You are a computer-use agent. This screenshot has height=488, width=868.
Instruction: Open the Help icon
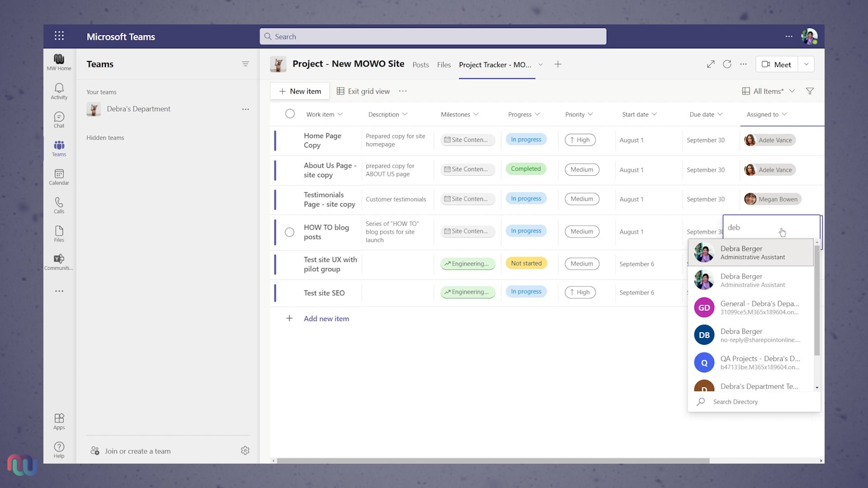coord(59,450)
